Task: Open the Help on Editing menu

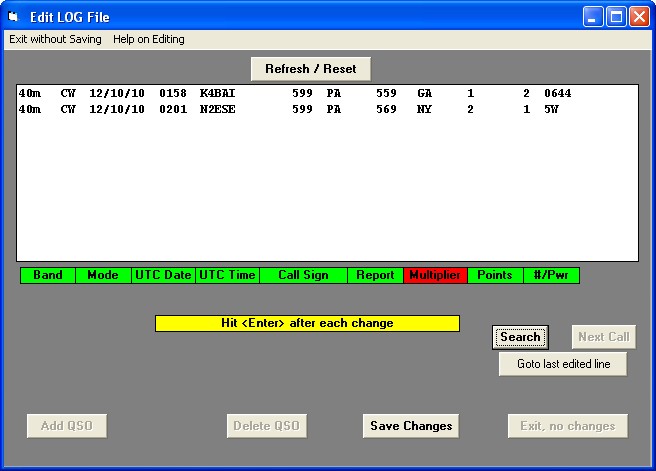Action: [x=148, y=39]
